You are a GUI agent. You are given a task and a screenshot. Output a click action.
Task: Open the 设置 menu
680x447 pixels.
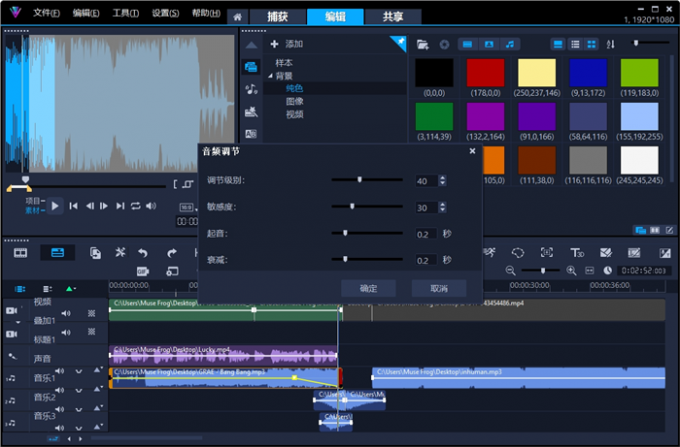[x=165, y=13]
